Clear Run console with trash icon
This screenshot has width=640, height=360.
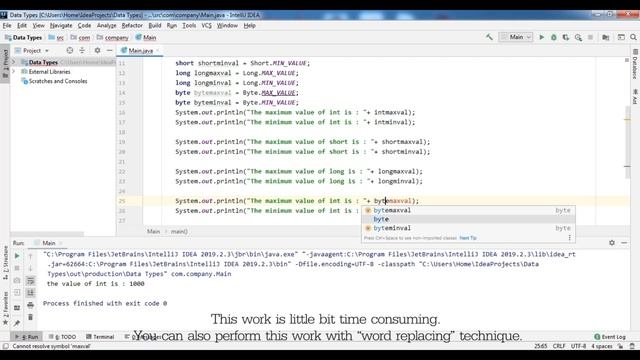tap(30, 317)
